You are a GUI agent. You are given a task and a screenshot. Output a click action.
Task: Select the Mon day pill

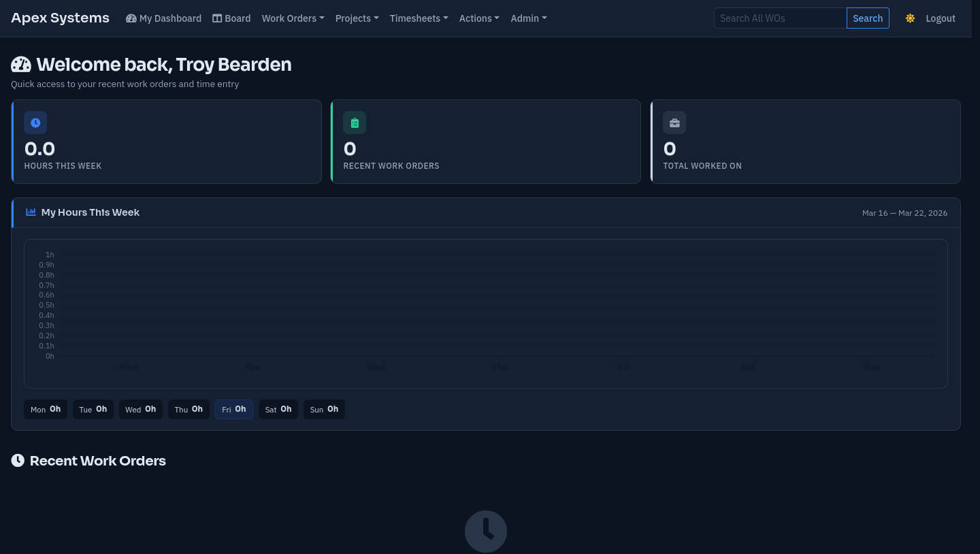click(46, 408)
